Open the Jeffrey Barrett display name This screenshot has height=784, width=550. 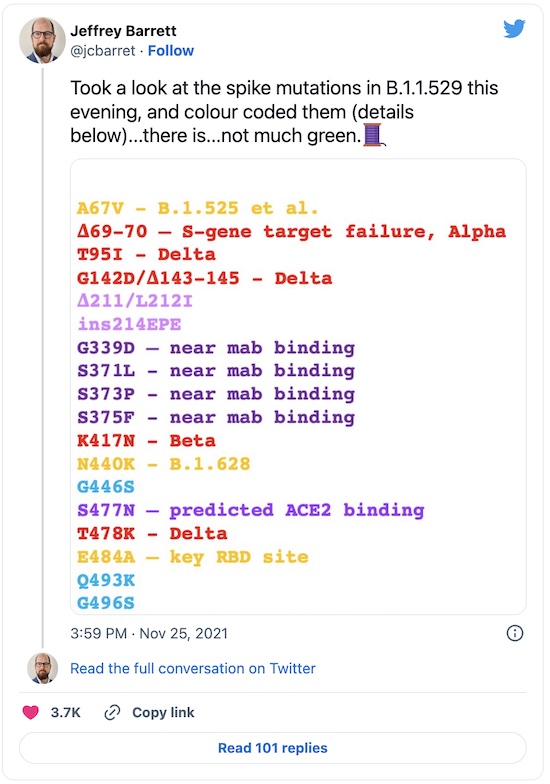(123, 31)
